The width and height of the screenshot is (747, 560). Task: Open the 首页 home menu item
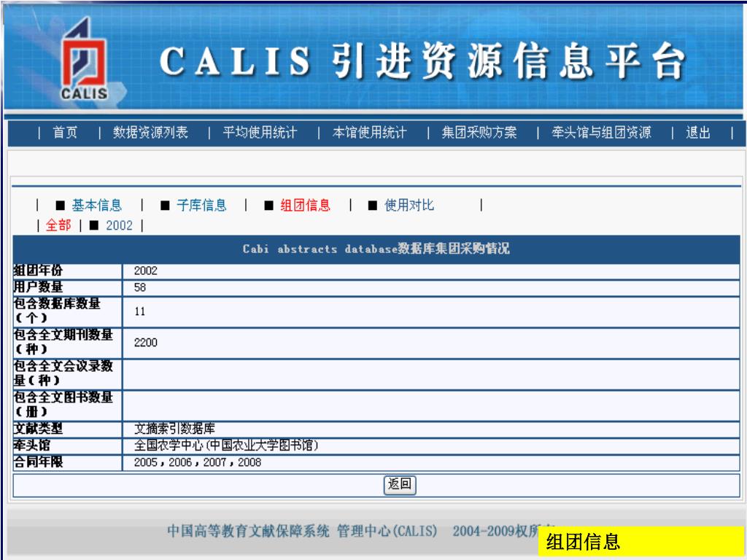tap(65, 133)
